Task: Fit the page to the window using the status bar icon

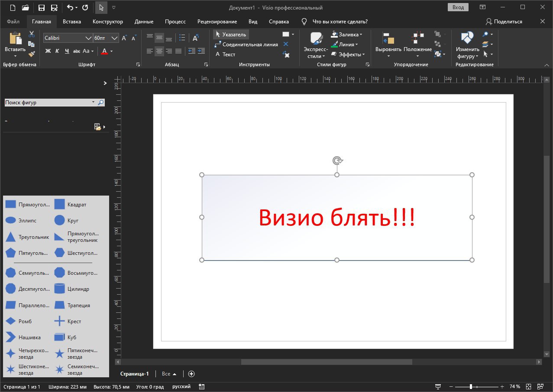Action: [x=528, y=386]
